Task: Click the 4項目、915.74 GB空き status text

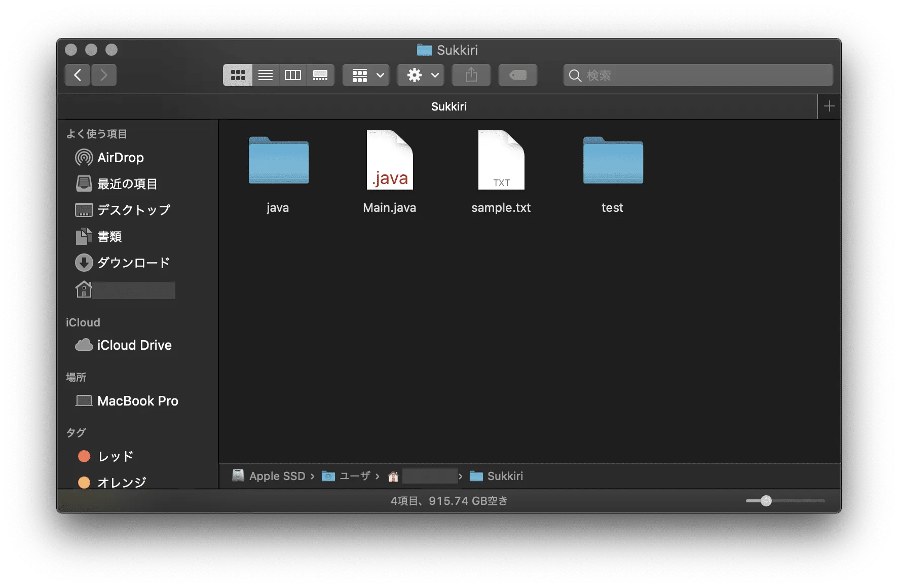Action: (449, 501)
